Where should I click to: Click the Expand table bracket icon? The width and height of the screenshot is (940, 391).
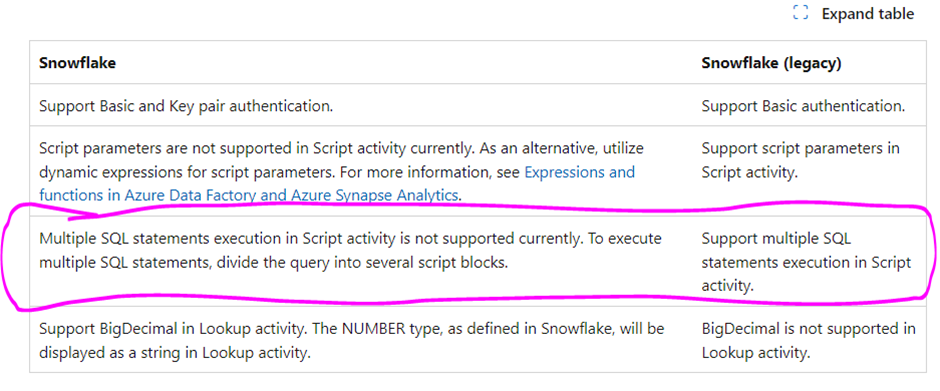(800, 13)
